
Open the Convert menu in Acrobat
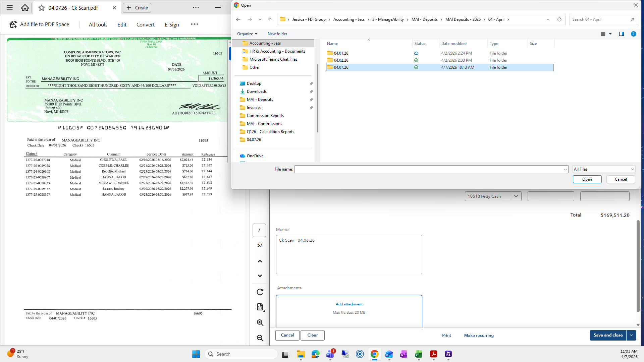[x=146, y=24]
